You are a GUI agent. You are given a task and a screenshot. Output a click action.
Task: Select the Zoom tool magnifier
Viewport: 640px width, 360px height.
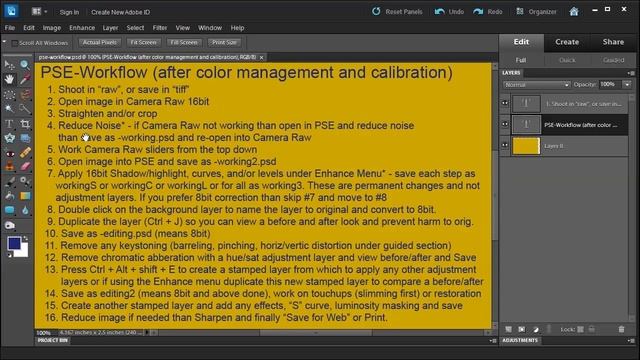click(x=25, y=64)
